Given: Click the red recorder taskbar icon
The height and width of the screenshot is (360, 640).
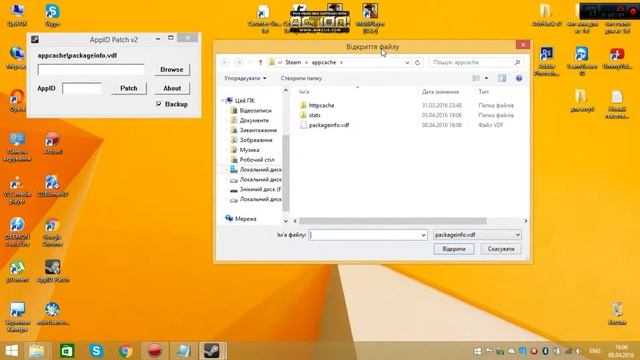Looking at the screenshot, I should click(x=154, y=351).
